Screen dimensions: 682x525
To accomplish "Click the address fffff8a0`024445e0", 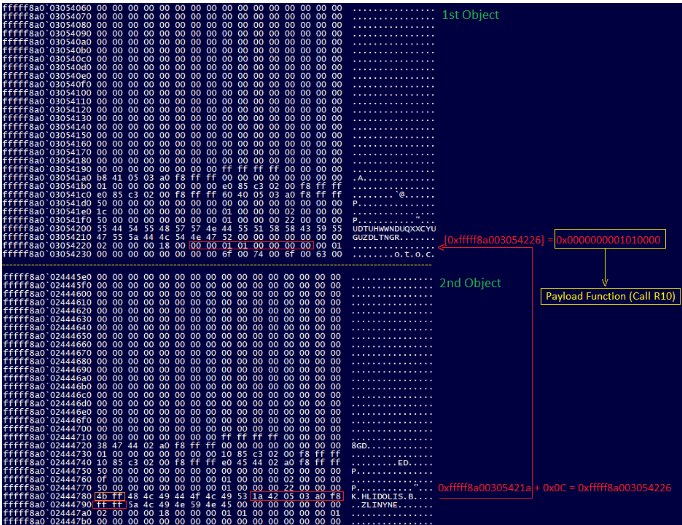I will 47,276.
